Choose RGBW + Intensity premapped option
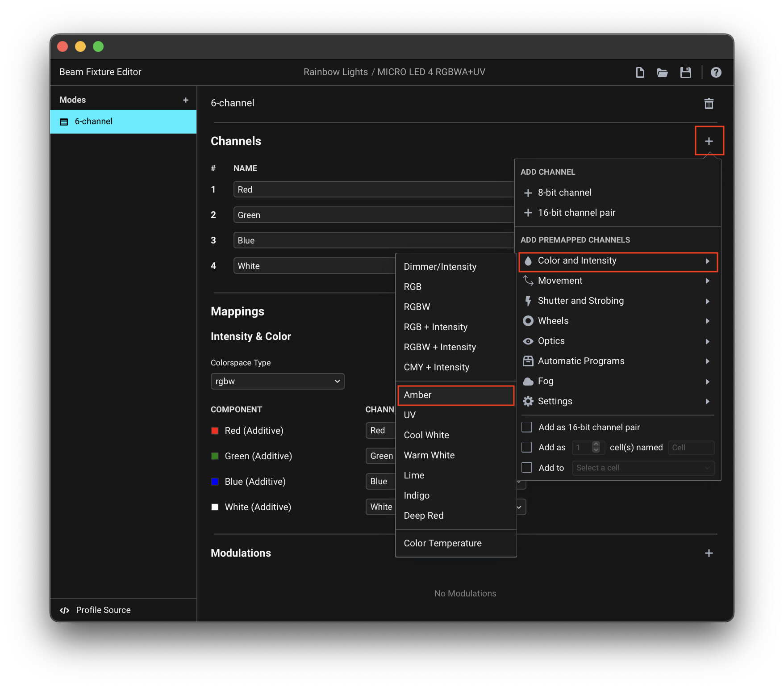 [440, 347]
